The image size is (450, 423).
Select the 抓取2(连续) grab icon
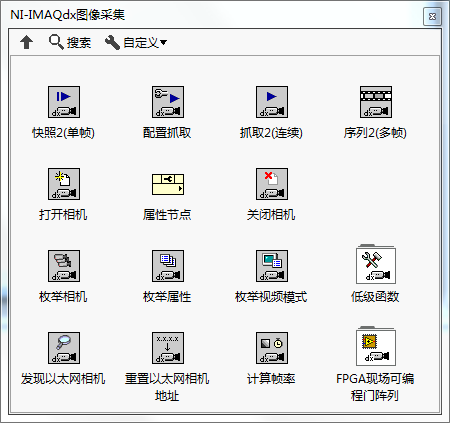click(x=272, y=102)
